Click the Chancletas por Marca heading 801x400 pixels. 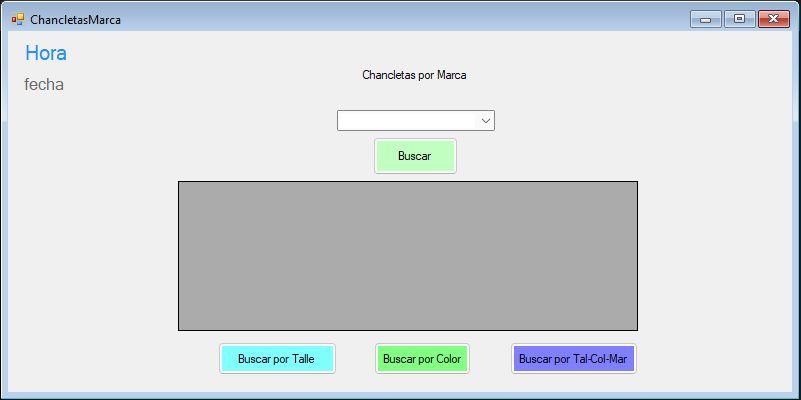click(414, 75)
